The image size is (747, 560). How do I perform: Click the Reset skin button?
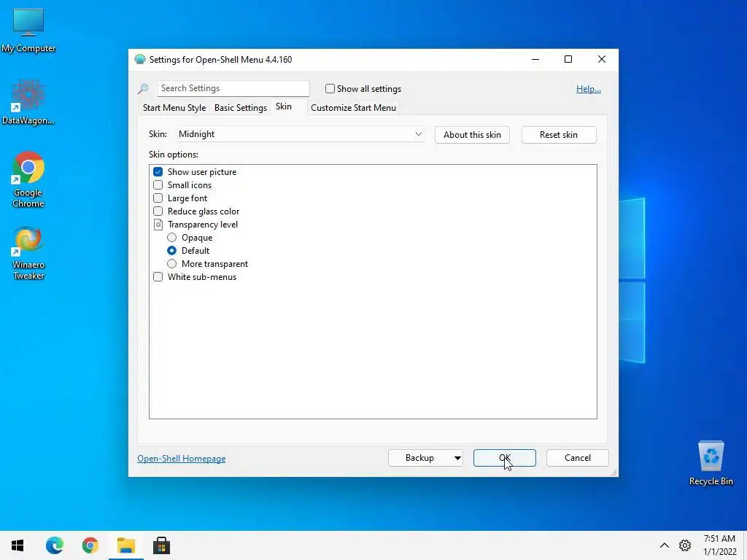point(559,135)
